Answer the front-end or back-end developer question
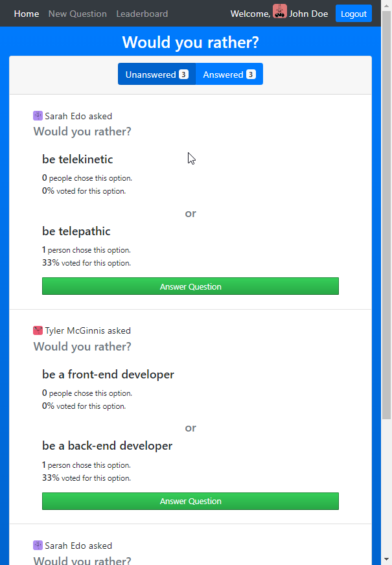 click(x=190, y=501)
